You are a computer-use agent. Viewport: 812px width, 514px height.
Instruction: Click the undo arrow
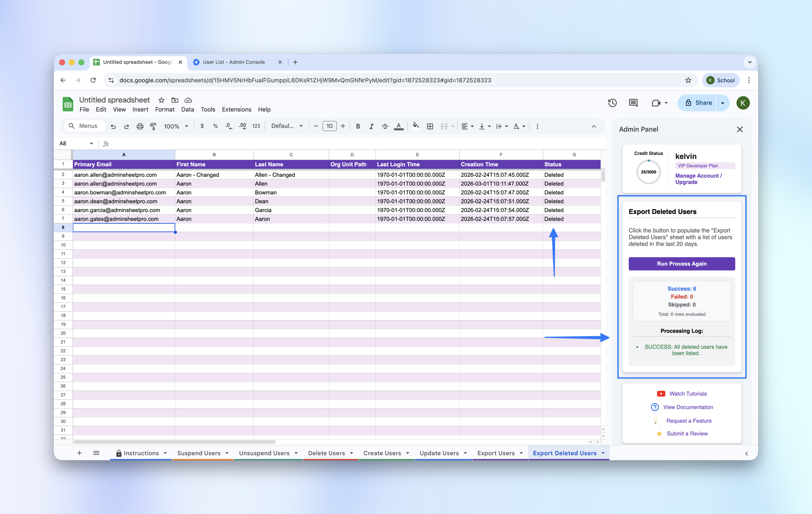(113, 126)
